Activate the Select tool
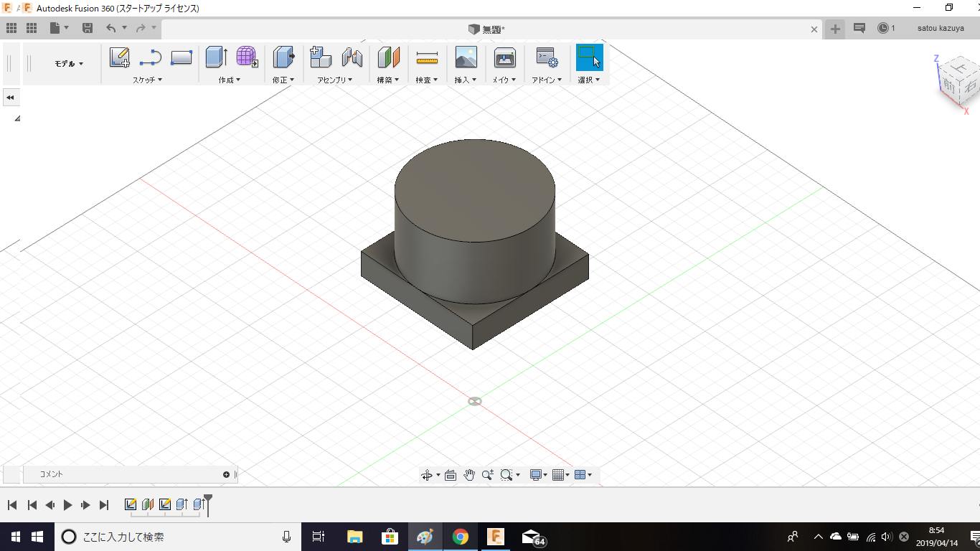The height and width of the screenshot is (551, 980). 590,57
